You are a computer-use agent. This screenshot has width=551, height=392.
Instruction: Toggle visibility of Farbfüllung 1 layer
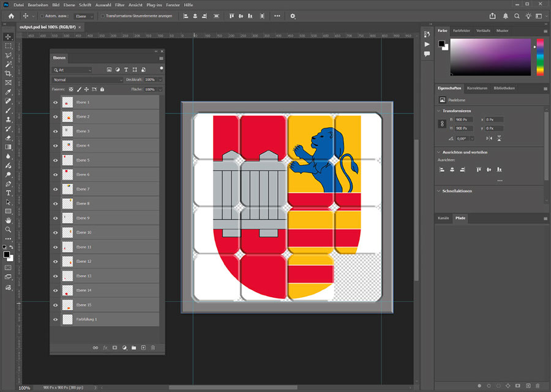55,319
